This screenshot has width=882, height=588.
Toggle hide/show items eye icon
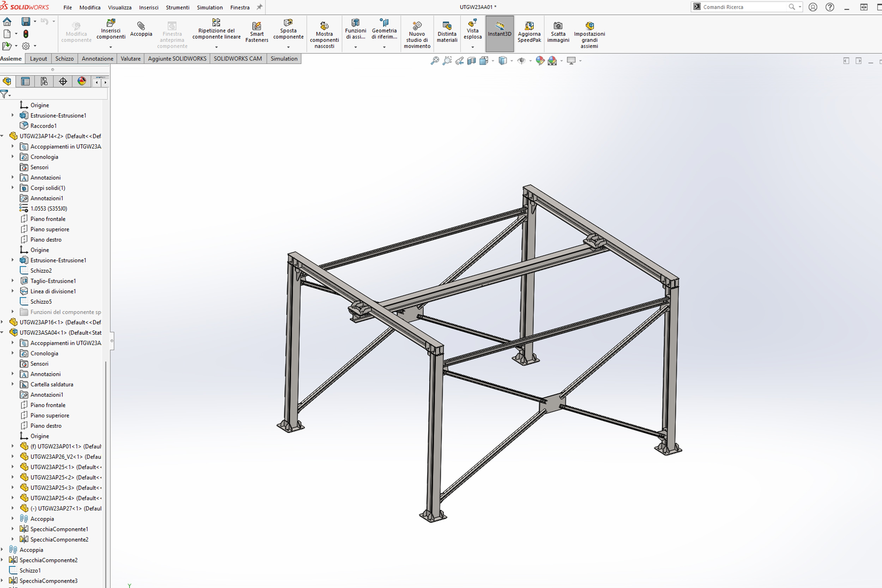(x=521, y=61)
